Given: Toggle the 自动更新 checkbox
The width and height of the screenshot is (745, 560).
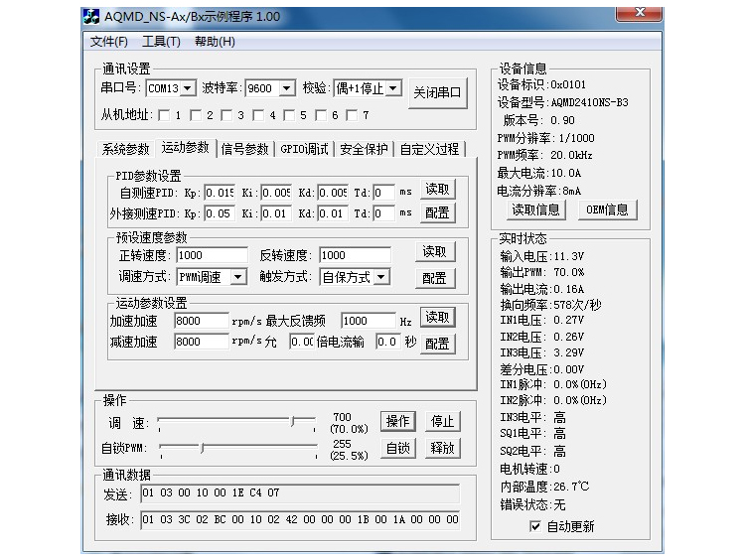Looking at the screenshot, I should click(536, 526).
